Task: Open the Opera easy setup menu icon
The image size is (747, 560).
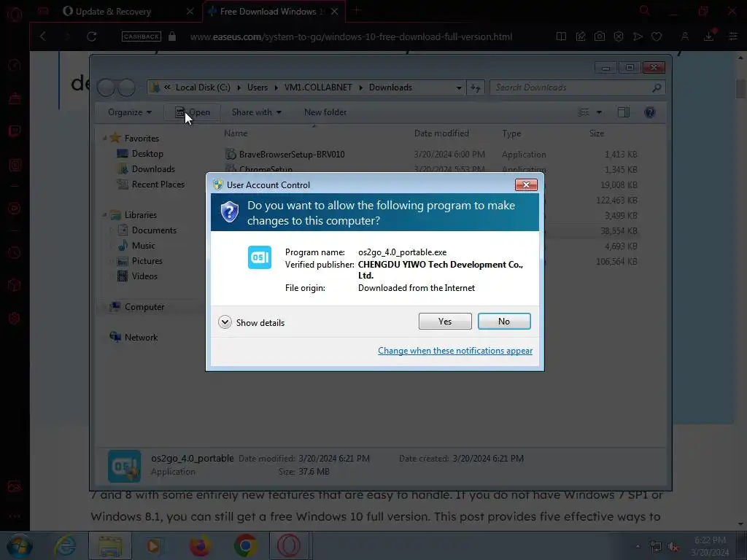Action: [x=733, y=36]
